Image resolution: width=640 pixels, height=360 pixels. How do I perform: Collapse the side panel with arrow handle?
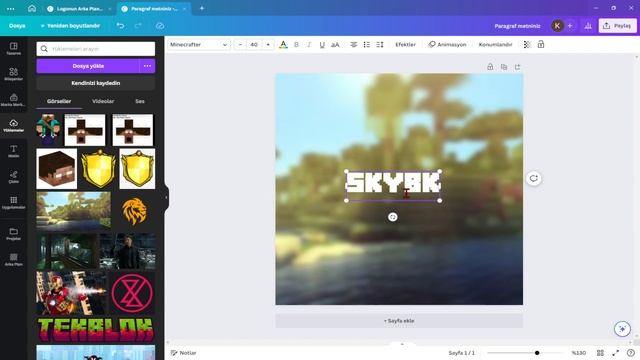tap(166, 198)
